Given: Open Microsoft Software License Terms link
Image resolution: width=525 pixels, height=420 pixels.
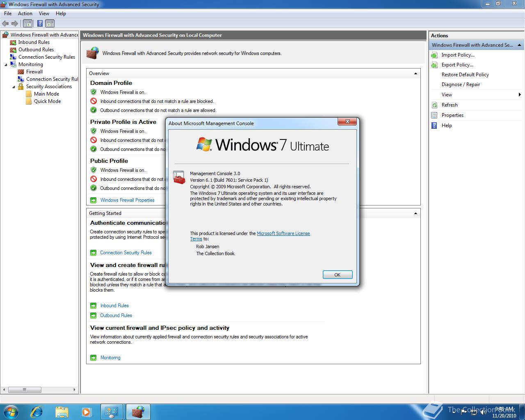Looking at the screenshot, I should (283, 233).
